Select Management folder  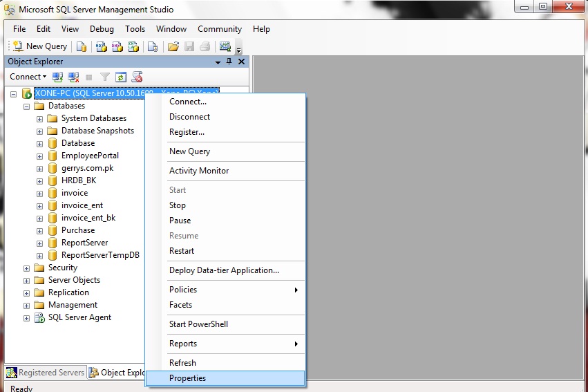[73, 305]
